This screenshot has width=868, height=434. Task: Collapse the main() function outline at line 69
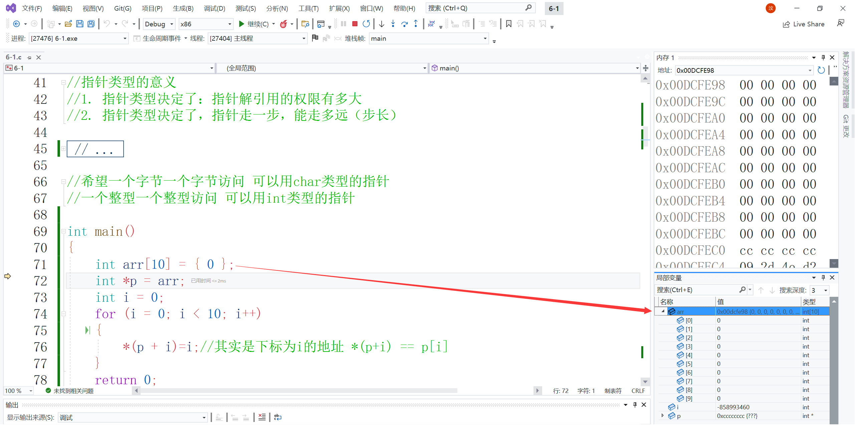[63, 231]
